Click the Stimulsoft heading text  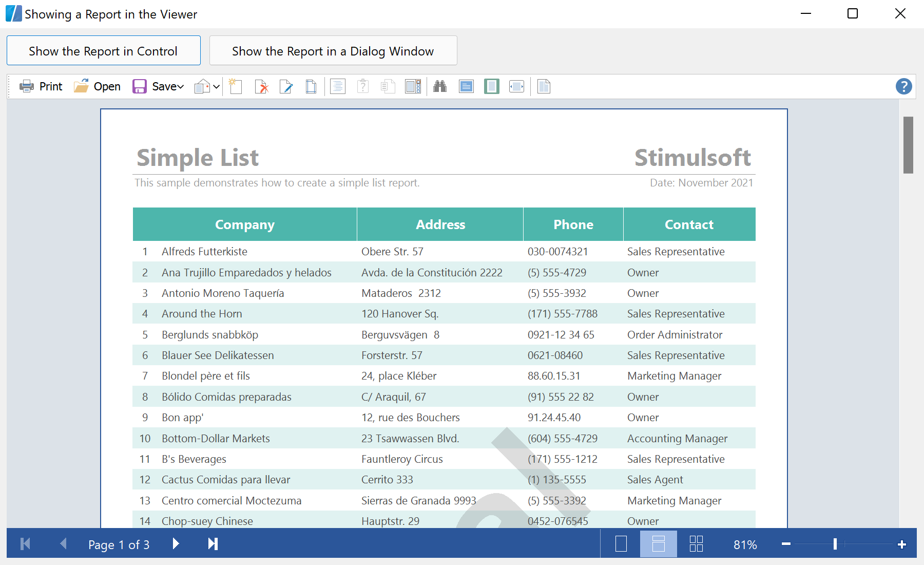click(693, 158)
